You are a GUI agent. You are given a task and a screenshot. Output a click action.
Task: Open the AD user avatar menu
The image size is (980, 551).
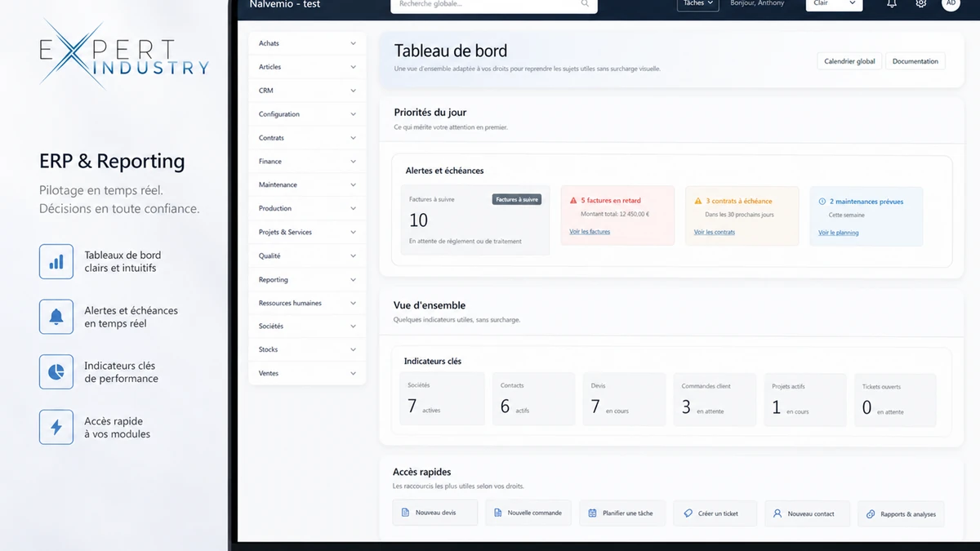[x=951, y=3]
